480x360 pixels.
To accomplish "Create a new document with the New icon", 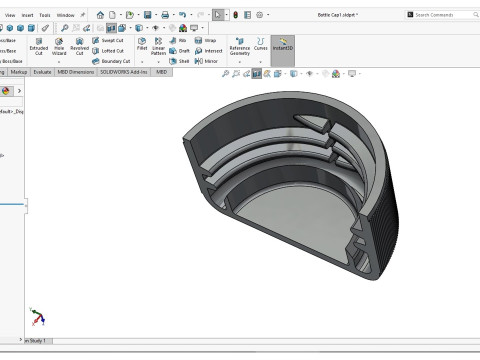I will coord(113,15).
